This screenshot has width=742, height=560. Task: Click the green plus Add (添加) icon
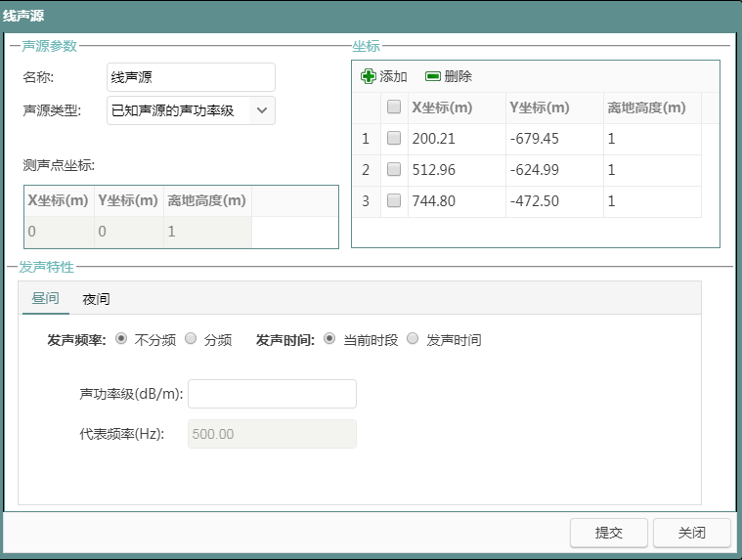pos(369,76)
